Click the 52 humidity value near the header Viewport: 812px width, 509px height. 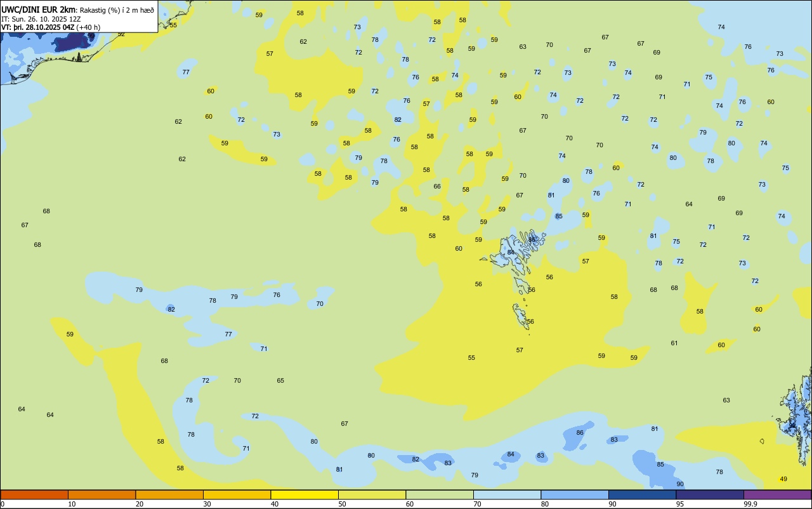click(121, 34)
